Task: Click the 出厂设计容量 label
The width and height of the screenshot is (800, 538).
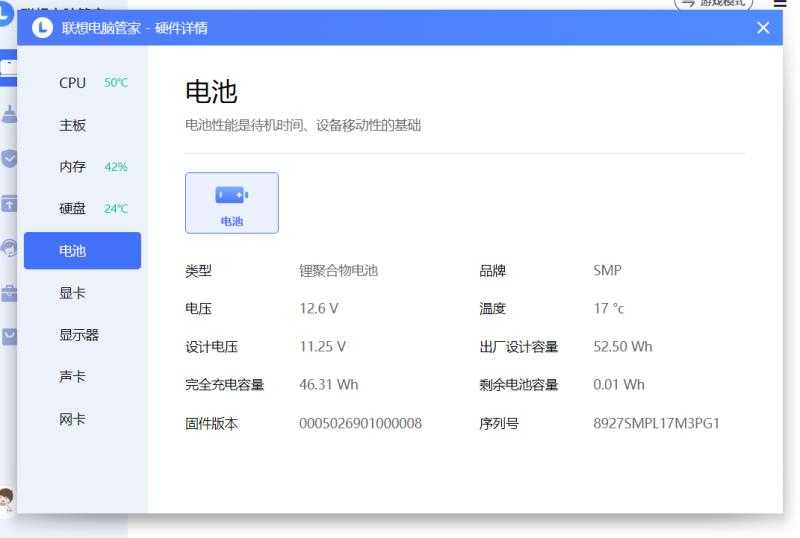Action: pyautogui.click(x=518, y=347)
